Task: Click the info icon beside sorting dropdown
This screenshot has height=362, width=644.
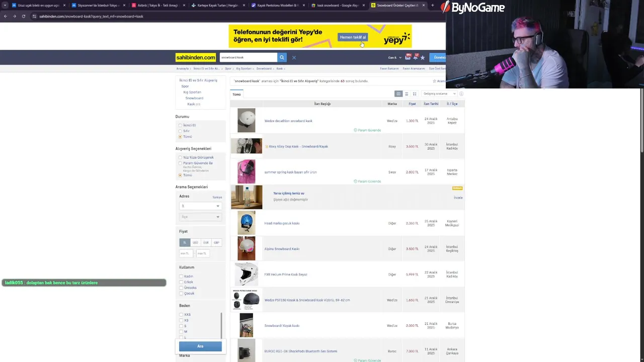Action: (461, 94)
